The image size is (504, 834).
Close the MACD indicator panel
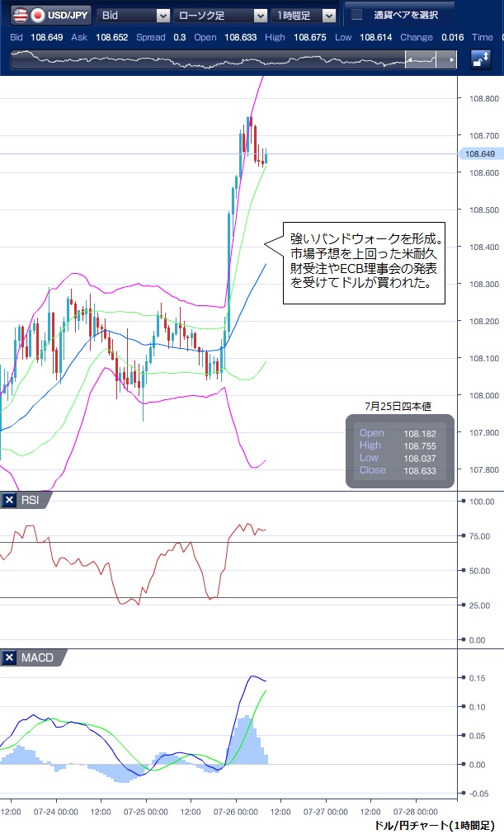(9, 657)
